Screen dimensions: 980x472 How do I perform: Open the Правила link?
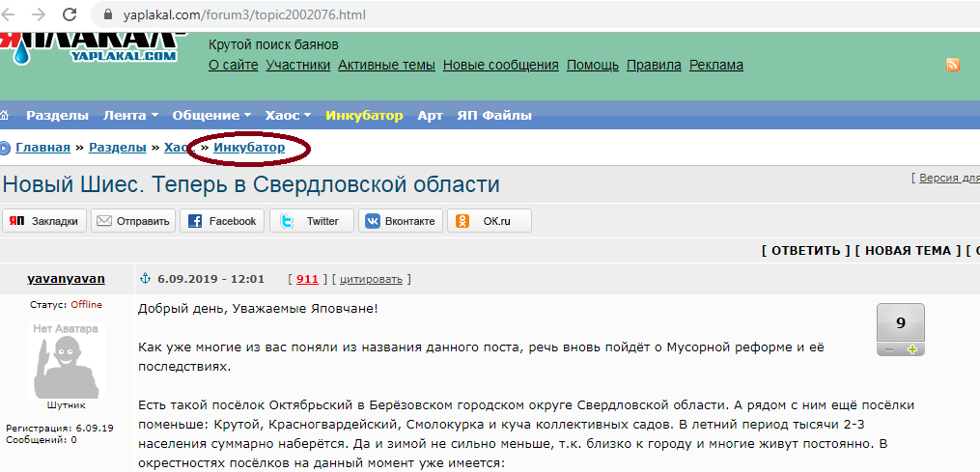pyautogui.click(x=654, y=65)
